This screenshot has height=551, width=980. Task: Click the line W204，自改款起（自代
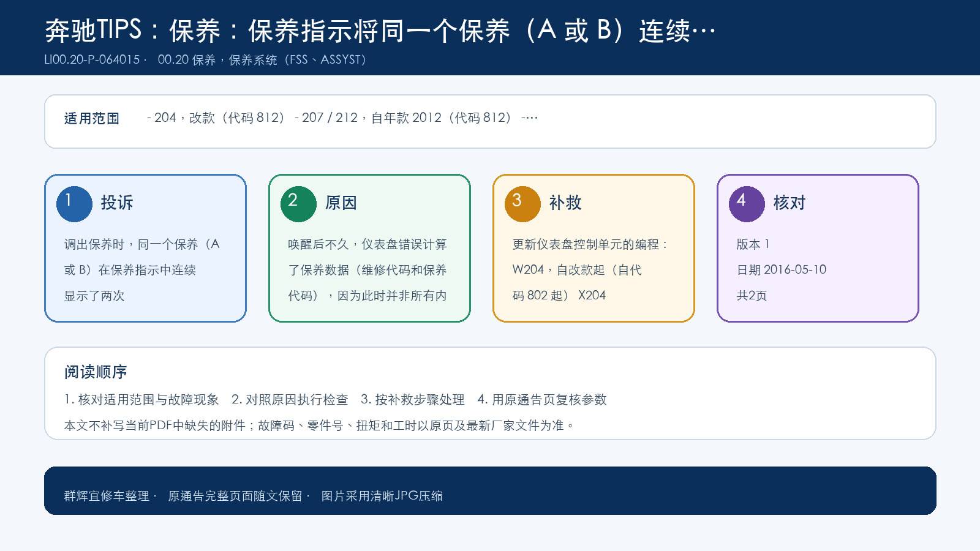tap(577, 270)
